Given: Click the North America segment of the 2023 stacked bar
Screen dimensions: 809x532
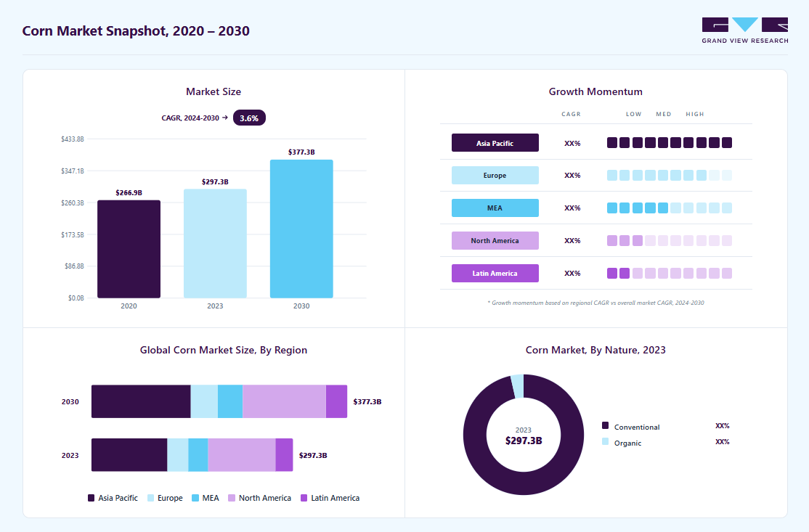Looking at the screenshot, I should coord(241,454).
